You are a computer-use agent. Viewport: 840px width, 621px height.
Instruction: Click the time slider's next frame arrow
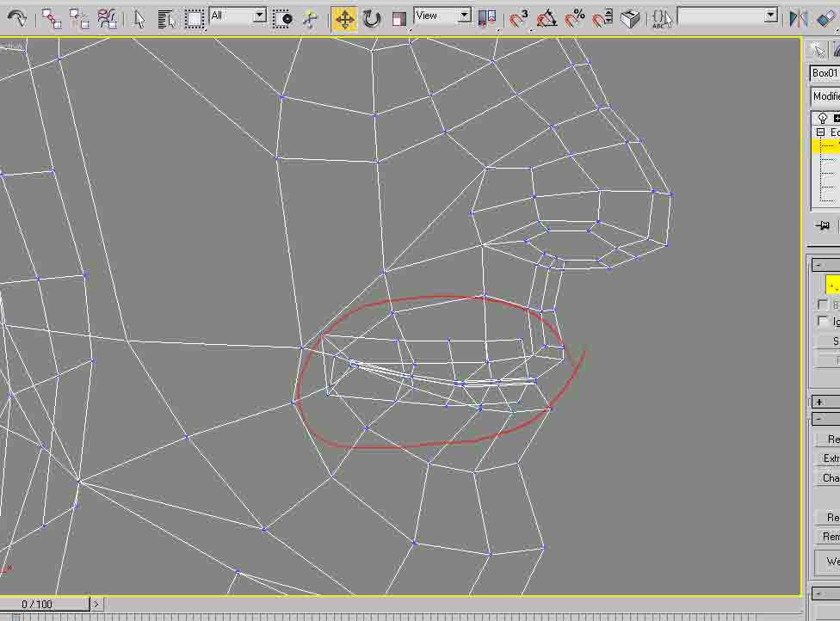point(96,604)
